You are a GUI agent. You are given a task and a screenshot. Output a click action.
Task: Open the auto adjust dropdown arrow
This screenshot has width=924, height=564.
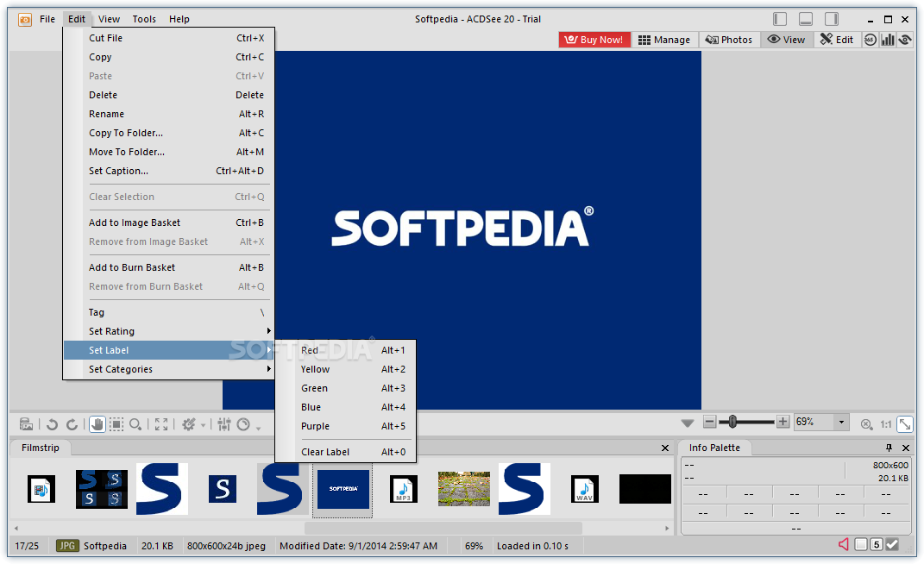pyautogui.click(x=204, y=425)
